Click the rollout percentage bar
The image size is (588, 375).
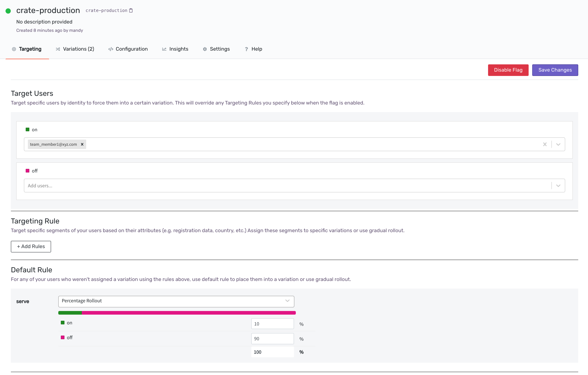point(177,313)
